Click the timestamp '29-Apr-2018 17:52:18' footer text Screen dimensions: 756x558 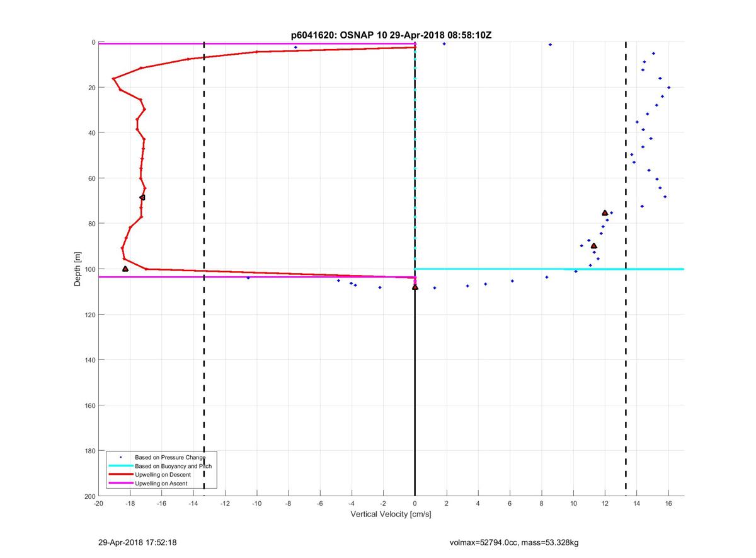(x=137, y=542)
